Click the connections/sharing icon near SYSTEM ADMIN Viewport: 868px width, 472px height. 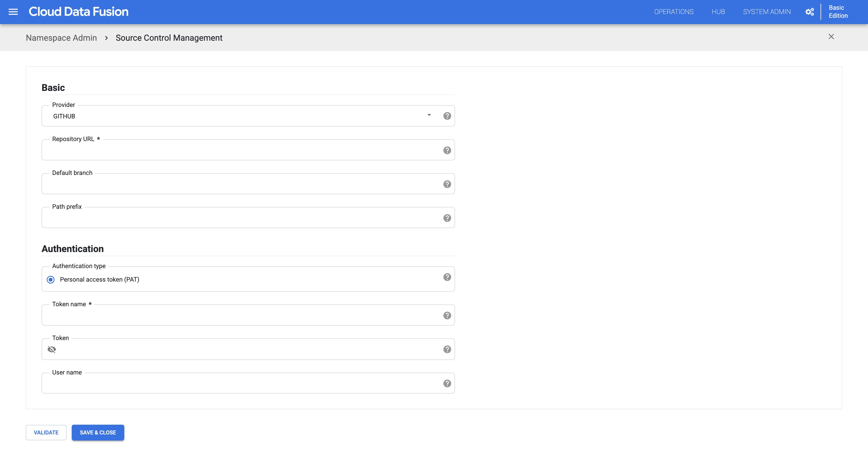810,11
